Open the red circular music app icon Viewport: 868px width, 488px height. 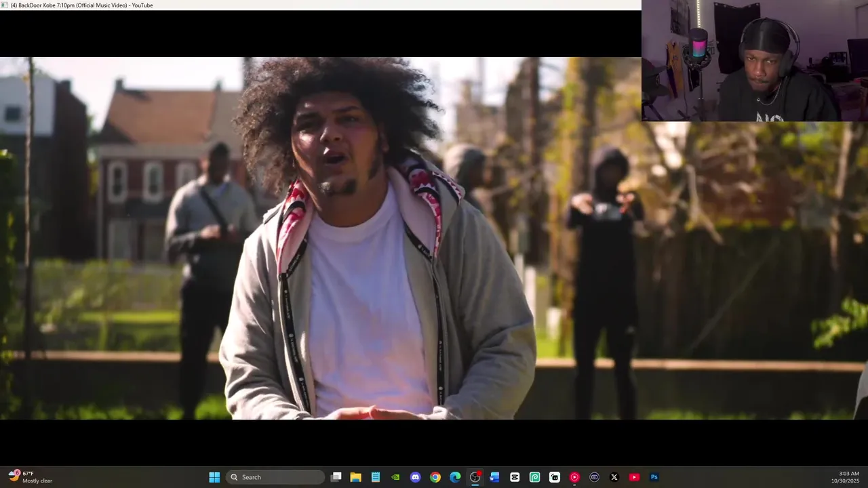[574, 477]
